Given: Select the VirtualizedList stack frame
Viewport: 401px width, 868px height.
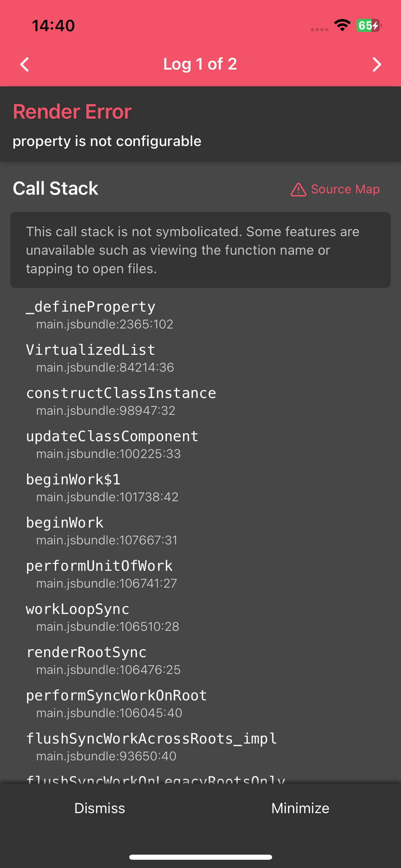Looking at the screenshot, I should (200, 358).
